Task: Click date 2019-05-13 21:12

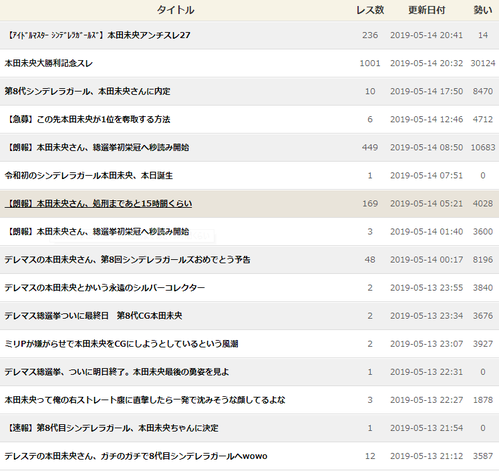Action: (427, 456)
